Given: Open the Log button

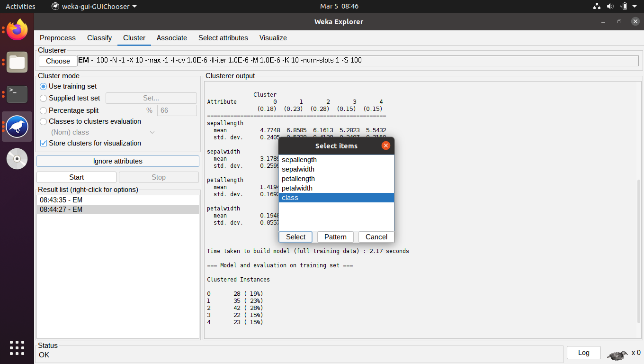Looking at the screenshot, I should coord(584,353).
